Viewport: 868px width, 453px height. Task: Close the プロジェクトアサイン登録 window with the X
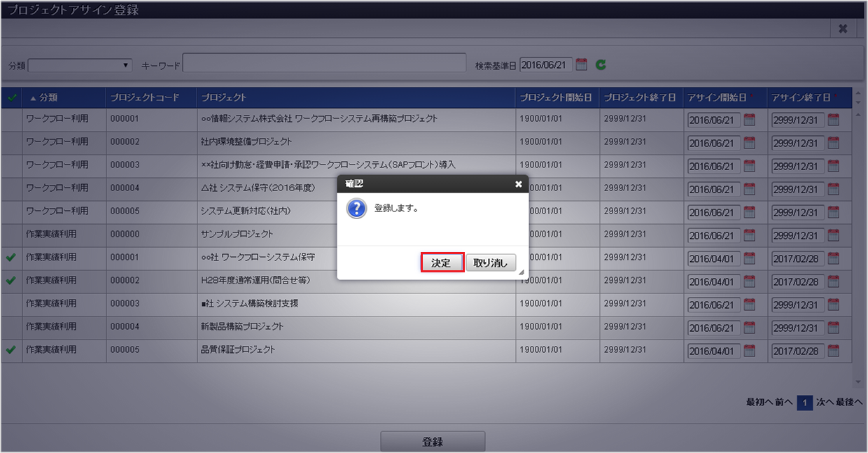coord(843,29)
